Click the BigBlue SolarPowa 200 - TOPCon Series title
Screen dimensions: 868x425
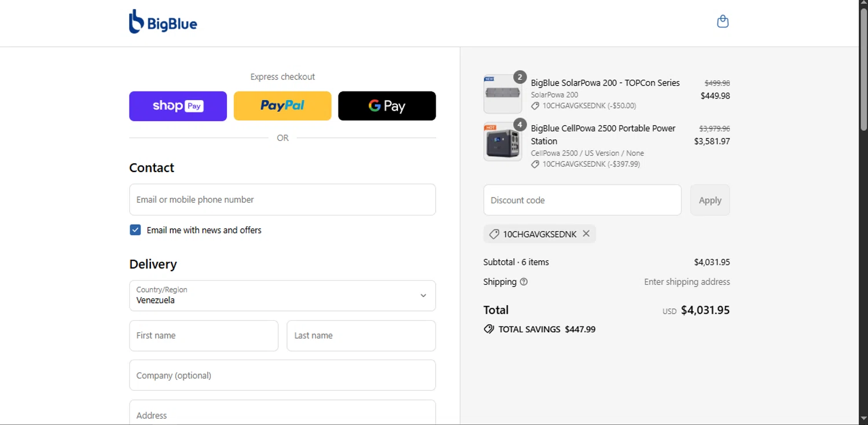605,83
